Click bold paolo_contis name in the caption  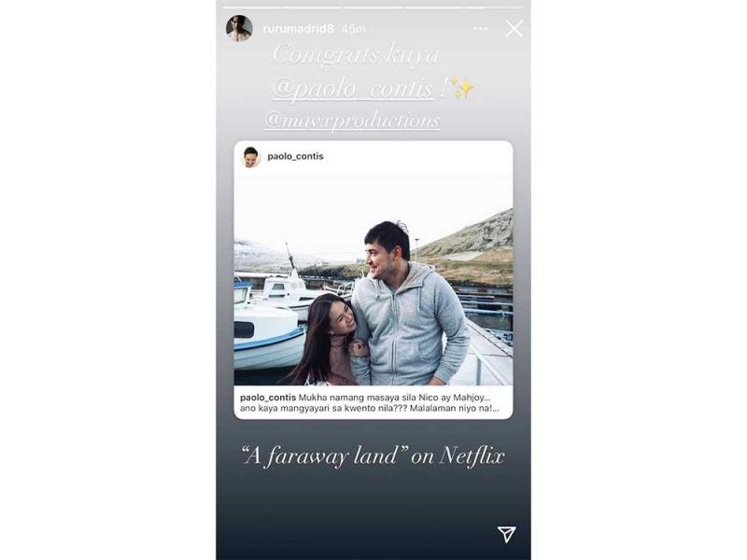[268, 398]
